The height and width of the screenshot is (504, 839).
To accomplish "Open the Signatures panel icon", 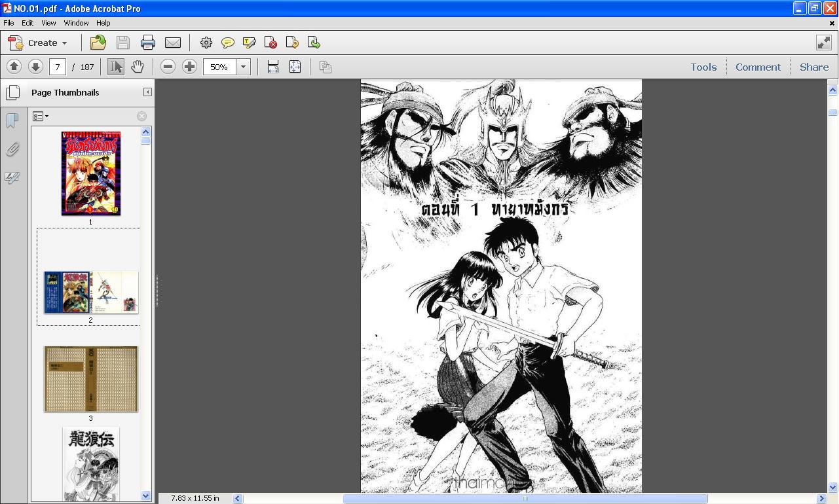I will click(x=12, y=177).
